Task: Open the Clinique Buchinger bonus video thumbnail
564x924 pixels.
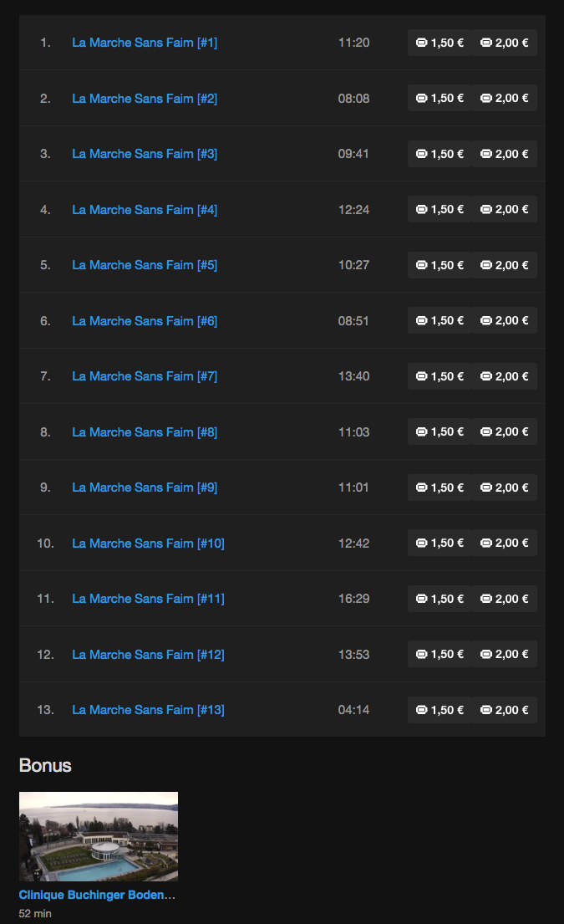Action: coord(99,836)
